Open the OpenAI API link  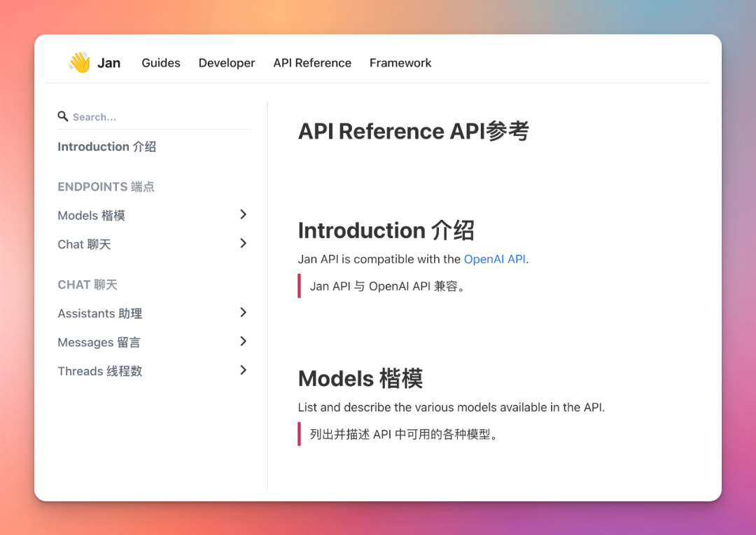point(495,258)
